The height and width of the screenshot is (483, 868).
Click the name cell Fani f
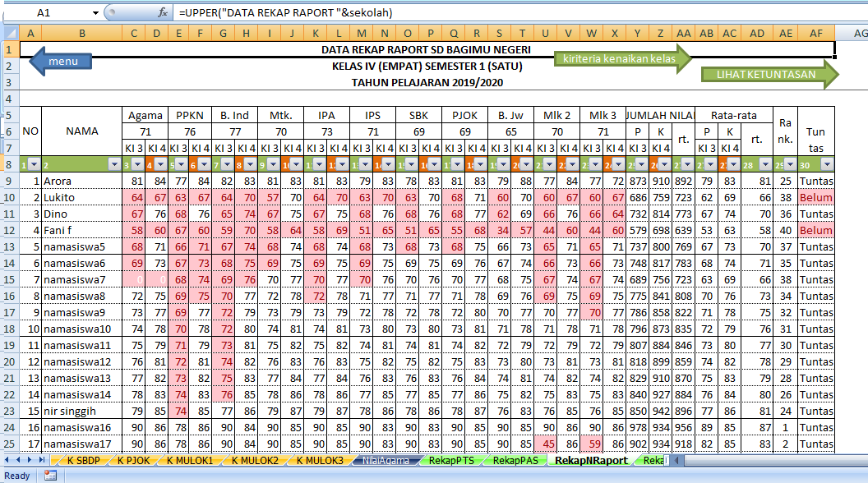pos(82,230)
